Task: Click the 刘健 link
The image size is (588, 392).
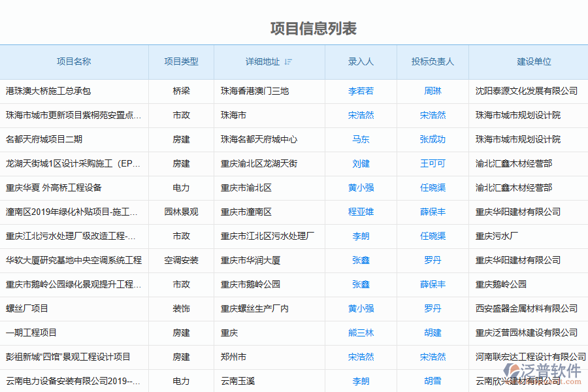Action: 361,164
